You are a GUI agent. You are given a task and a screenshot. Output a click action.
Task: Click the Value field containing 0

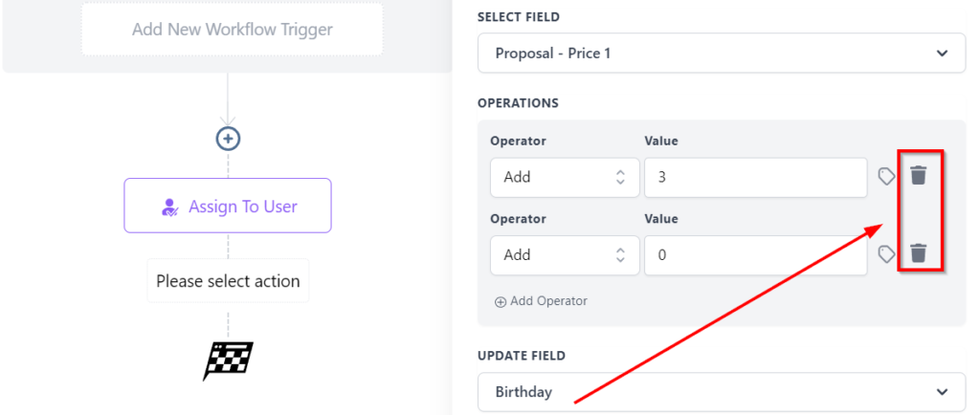pyautogui.click(x=755, y=255)
